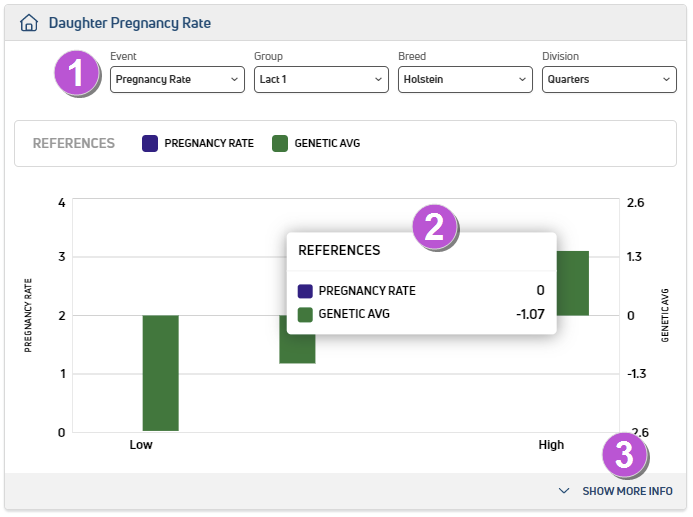Select the green bar above the High label
The height and width of the screenshot is (517, 693).
pyautogui.click(x=572, y=283)
